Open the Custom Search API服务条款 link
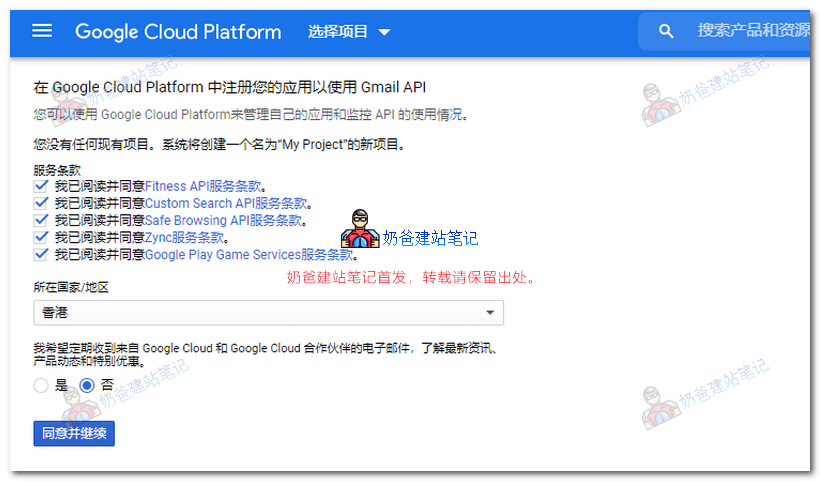The height and width of the screenshot is (482, 821). point(226,203)
